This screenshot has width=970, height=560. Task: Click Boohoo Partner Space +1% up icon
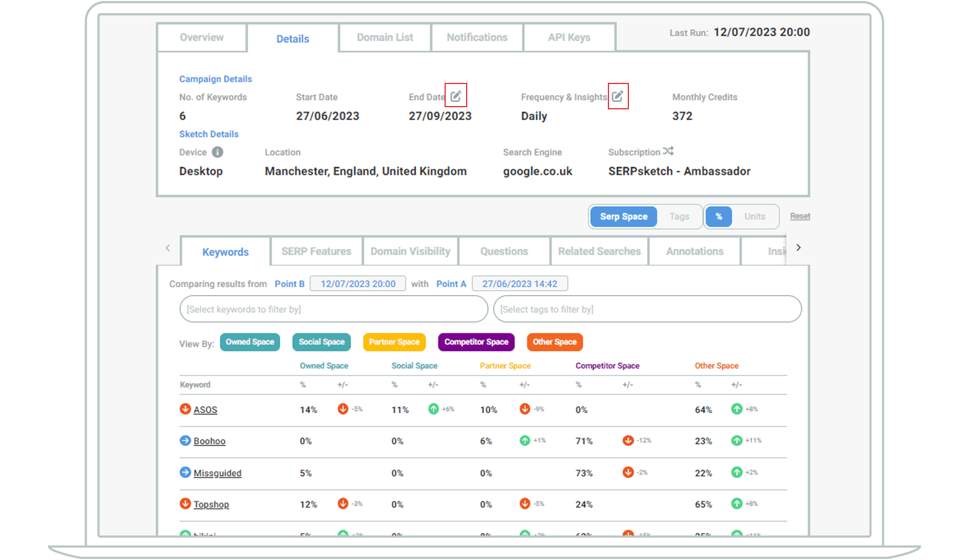525,440
